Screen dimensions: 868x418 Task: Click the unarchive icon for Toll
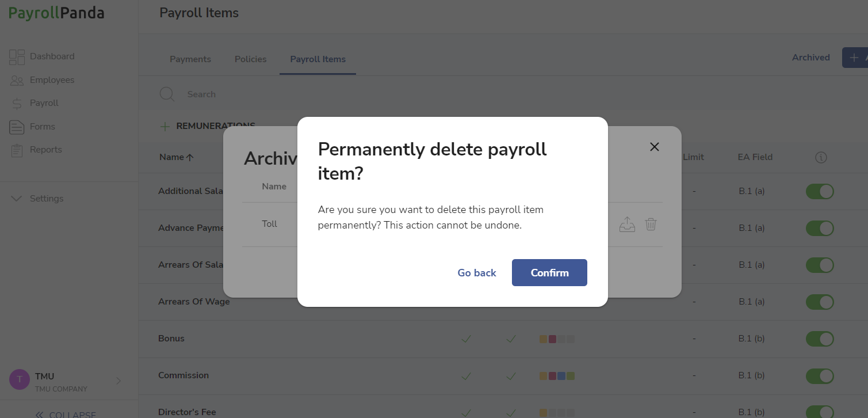pyautogui.click(x=627, y=224)
